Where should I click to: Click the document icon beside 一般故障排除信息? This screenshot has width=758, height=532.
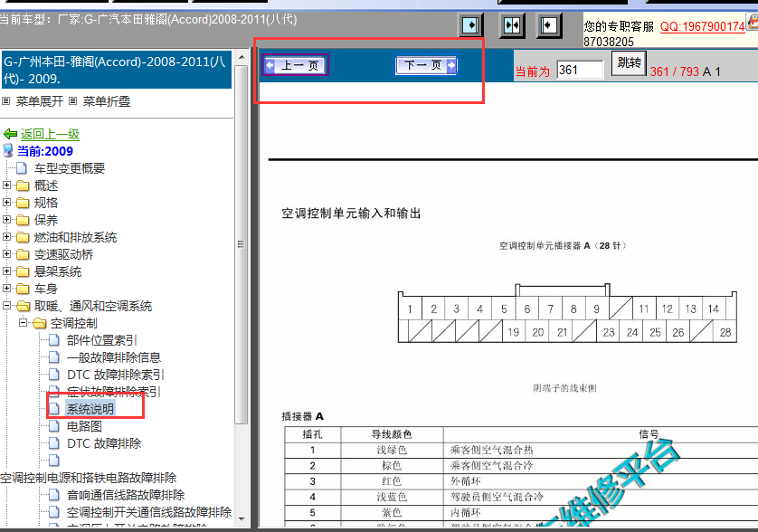click(x=54, y=357)
